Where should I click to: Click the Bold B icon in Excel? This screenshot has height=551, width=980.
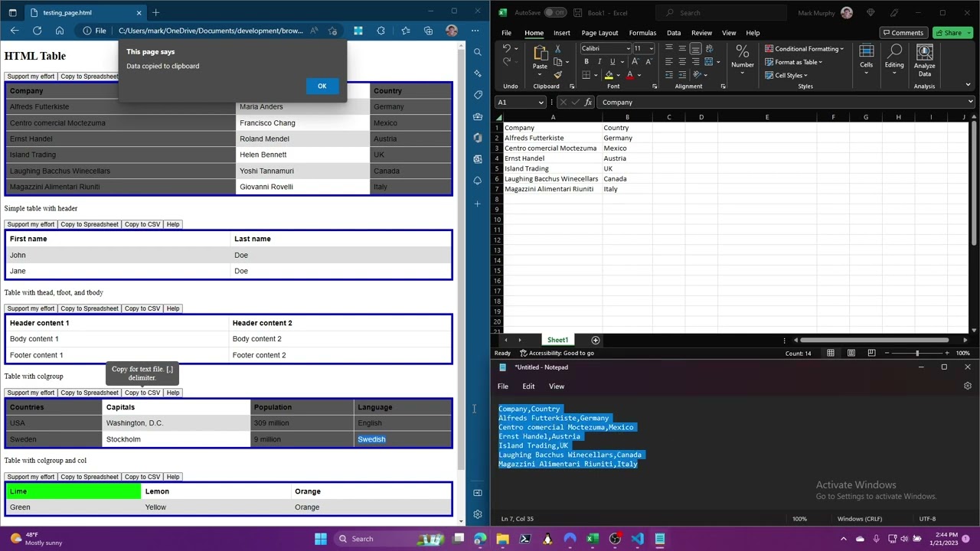586,62
